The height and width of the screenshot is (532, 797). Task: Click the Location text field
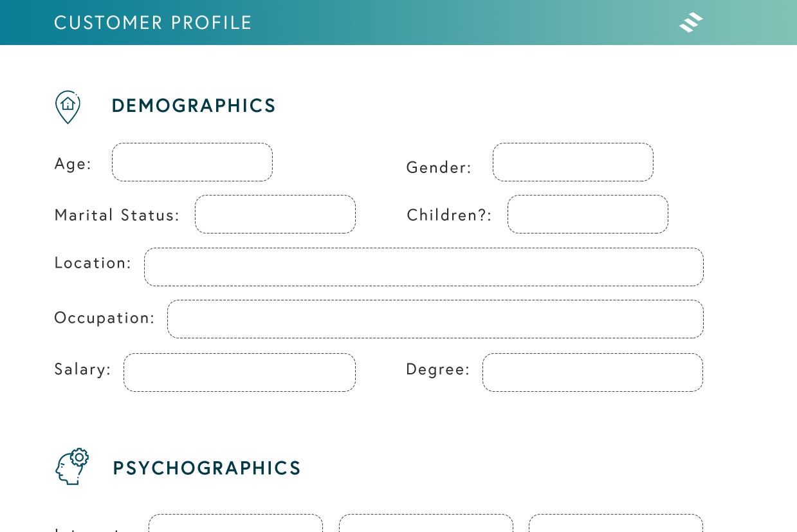pos(424,267)
